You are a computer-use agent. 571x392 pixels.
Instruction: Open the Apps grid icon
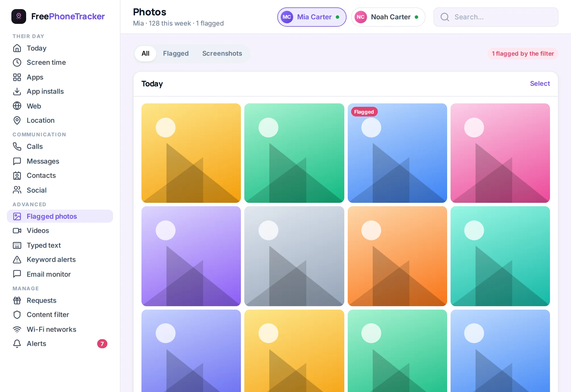pos(17,77)
